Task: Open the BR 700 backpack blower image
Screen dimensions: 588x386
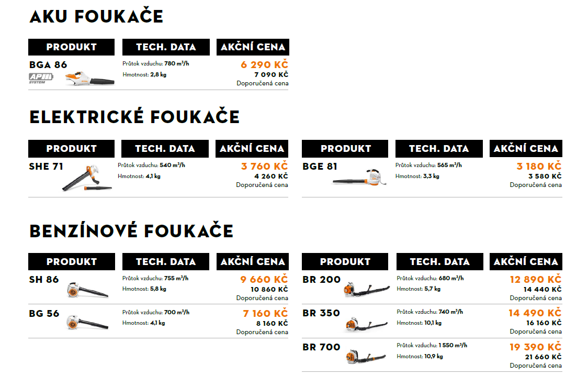Action: 366,357
